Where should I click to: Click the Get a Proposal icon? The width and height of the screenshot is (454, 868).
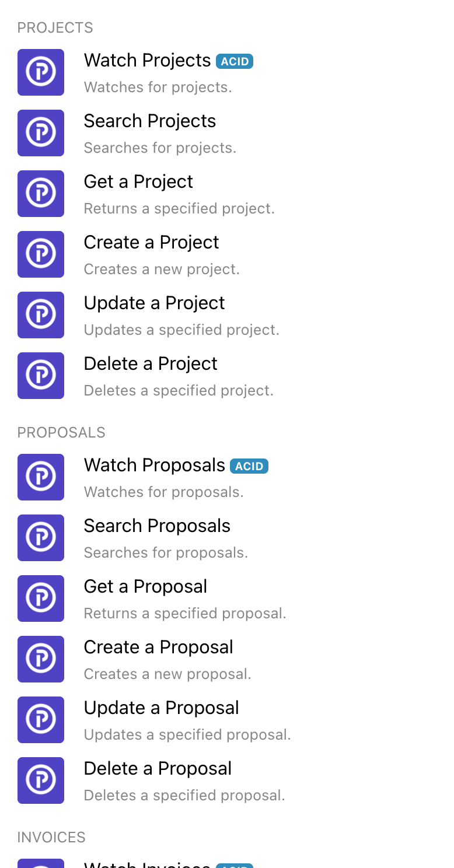pos(41,598)
